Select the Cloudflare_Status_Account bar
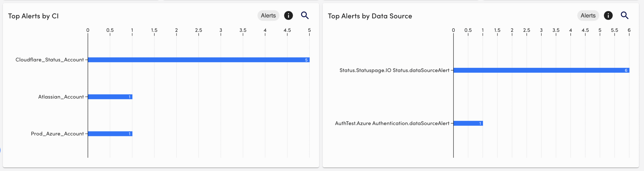644x171 pixels. pos(199,60)
